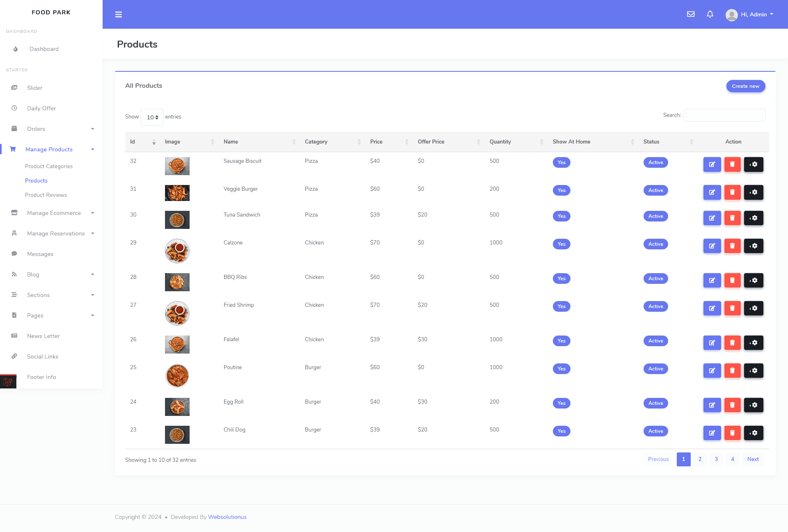788x532 pixels.
Task: Go to pagination page 3
Action: [x=716, y=459]
